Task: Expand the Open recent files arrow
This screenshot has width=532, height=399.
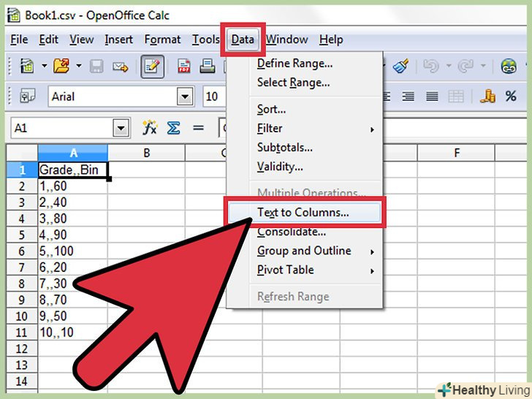Action: tap(79, 66)
